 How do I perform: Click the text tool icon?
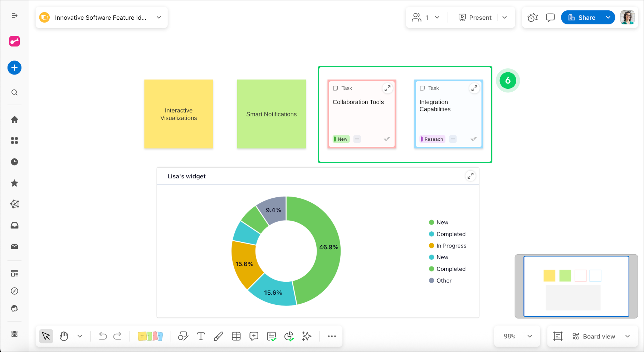point(201,336)
